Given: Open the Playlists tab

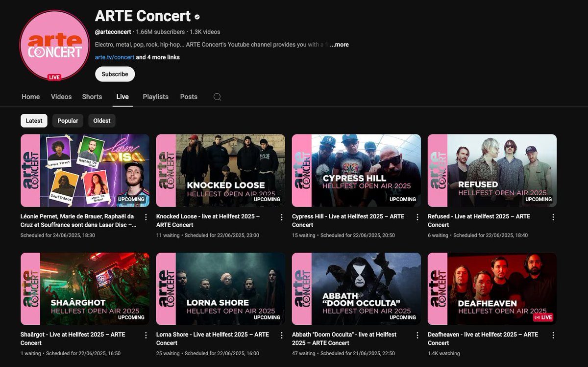Looking at the screenshot, I should click(x=155, y=97).
